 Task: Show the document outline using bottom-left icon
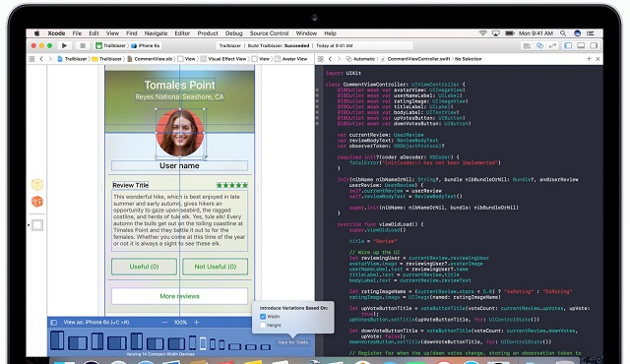pos(53,323)
